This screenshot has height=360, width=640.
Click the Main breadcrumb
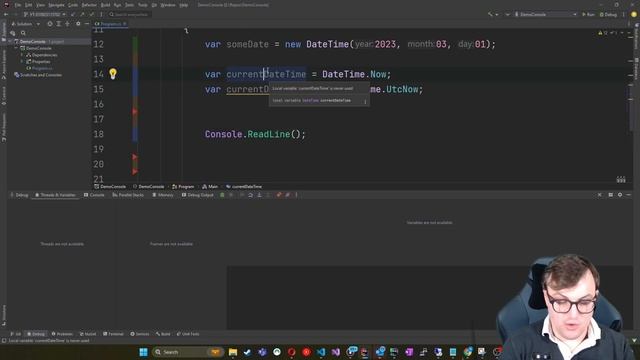click(x=210, y=187)
